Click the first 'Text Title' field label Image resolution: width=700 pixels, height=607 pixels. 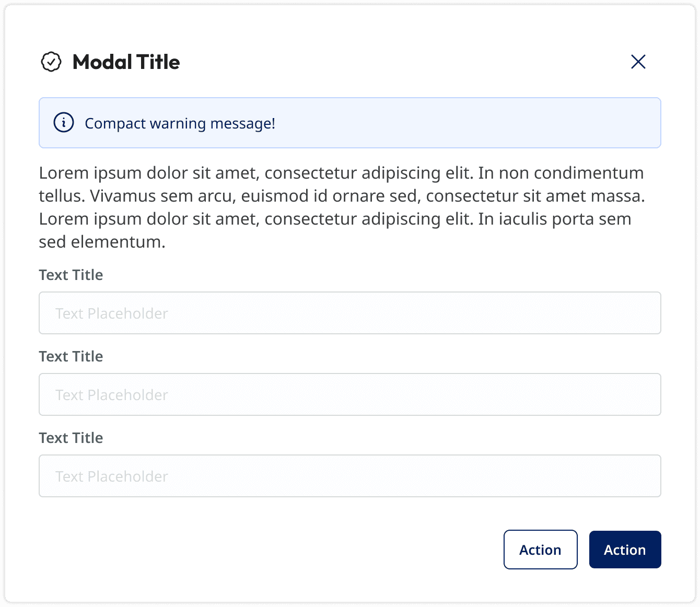(71, 275)
